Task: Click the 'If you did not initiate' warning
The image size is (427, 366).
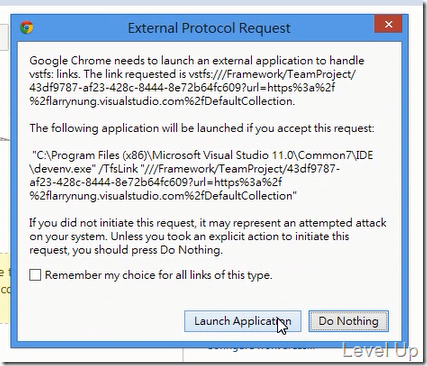Action: coord(208,223)
